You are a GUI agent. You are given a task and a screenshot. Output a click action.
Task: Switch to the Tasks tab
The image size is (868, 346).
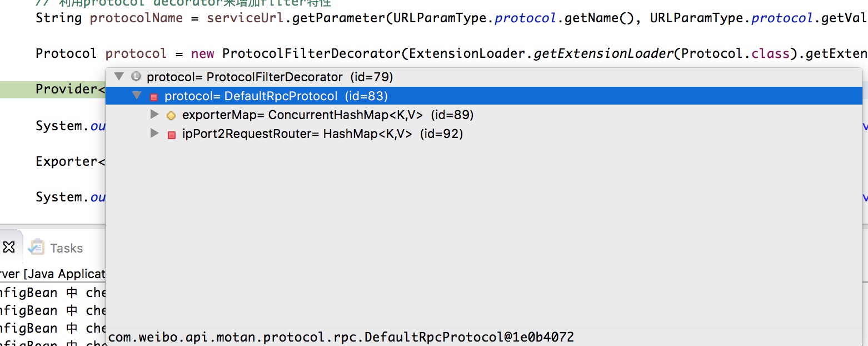pyautogui.click(x=66, y=248)
